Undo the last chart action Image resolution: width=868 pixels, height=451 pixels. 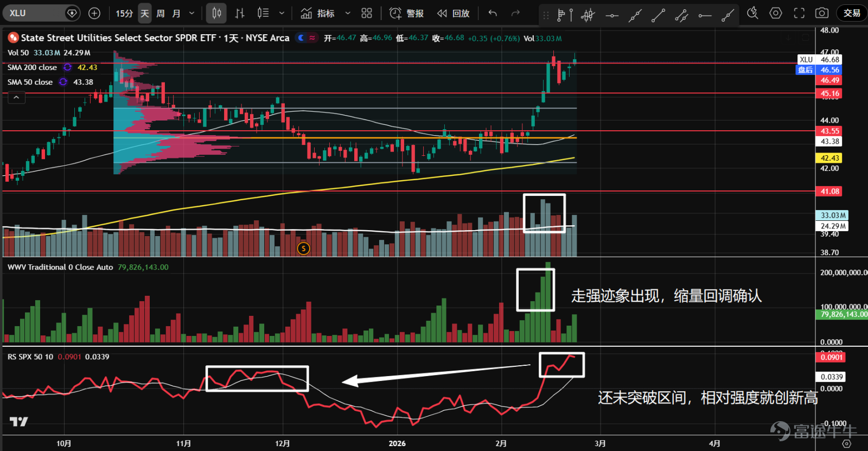(x=493, y=13)
